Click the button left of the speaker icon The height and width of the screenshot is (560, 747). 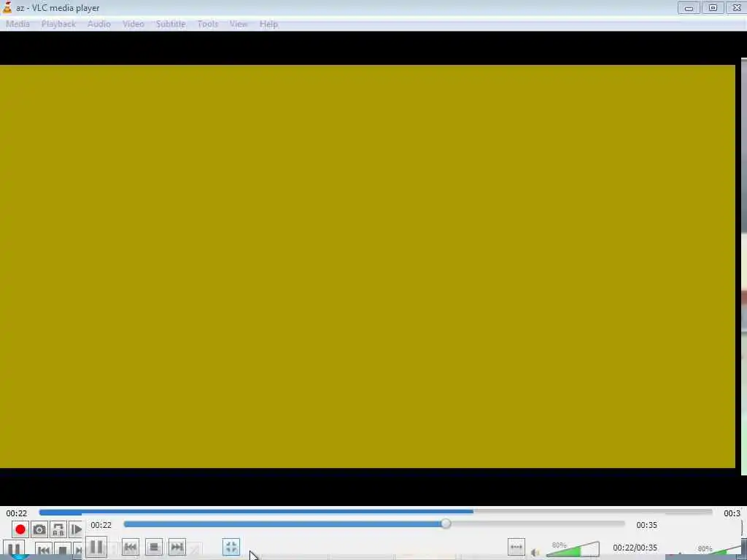tap(516, 547)
